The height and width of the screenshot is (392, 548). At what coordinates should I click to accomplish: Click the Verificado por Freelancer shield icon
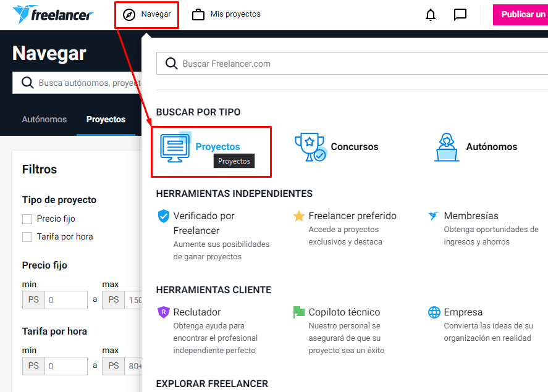163,216
